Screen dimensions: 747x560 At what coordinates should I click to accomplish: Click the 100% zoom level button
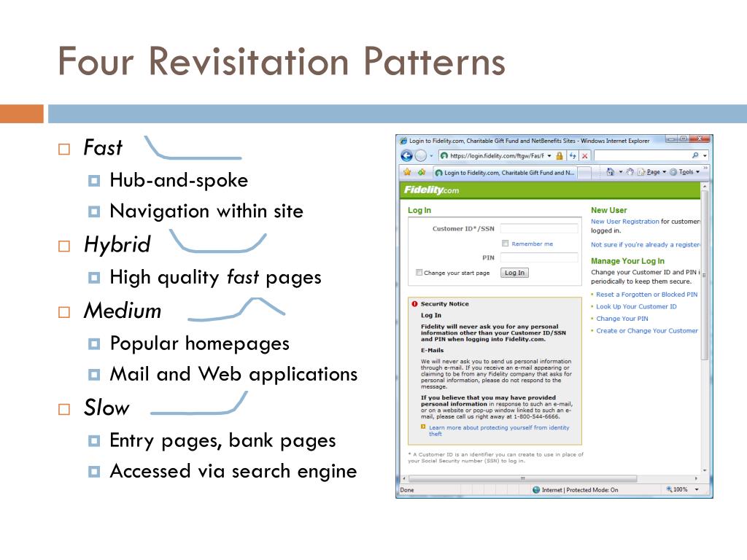click(x=677, y=489)
